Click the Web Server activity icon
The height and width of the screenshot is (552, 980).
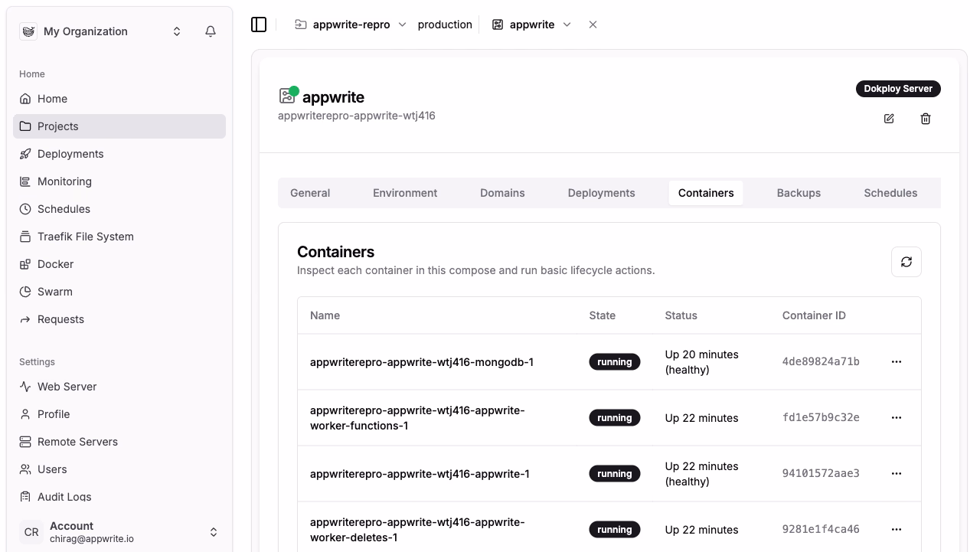point(25,387)
